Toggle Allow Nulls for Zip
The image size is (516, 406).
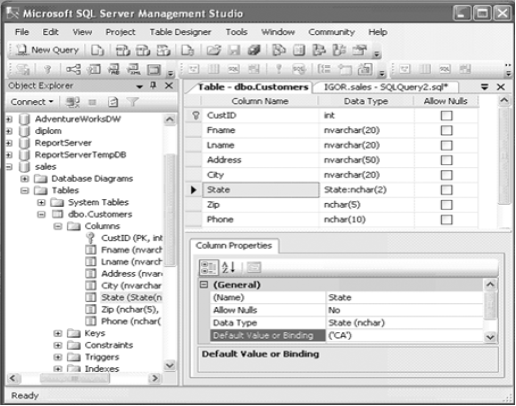[446, 205]
